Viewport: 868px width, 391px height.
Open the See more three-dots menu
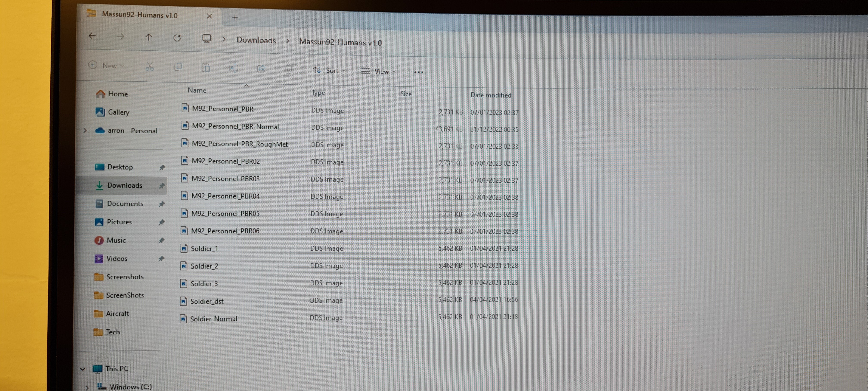(418, 72)
